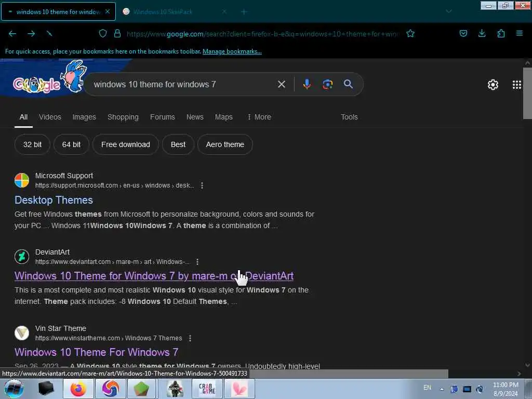The width and height of the screenshot is (532, 399).
Task: Submit search with the magnifier icon
Action: [348, 84]
